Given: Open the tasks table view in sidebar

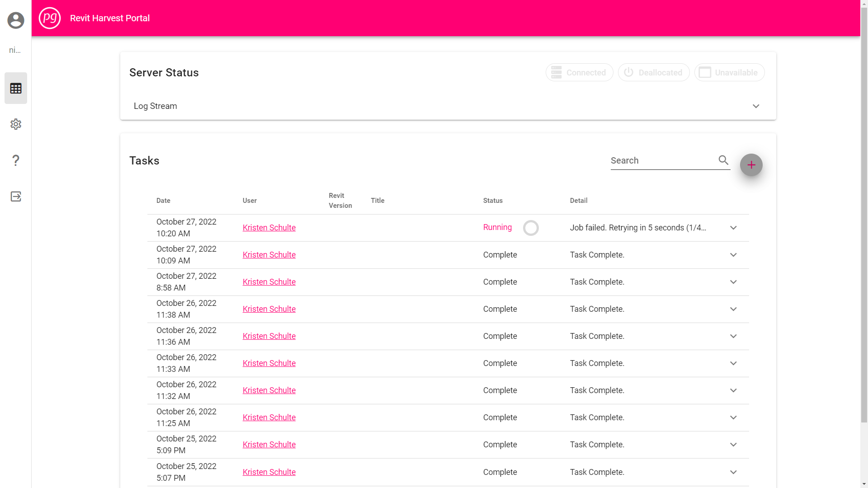Looking at the screenshot, I should click(16, 88).
